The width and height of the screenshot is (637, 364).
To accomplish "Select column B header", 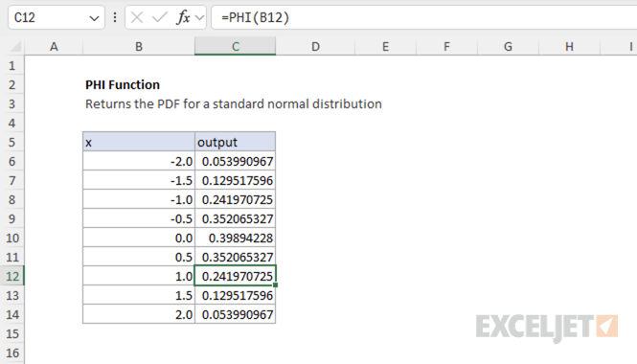I will point(139,46).
